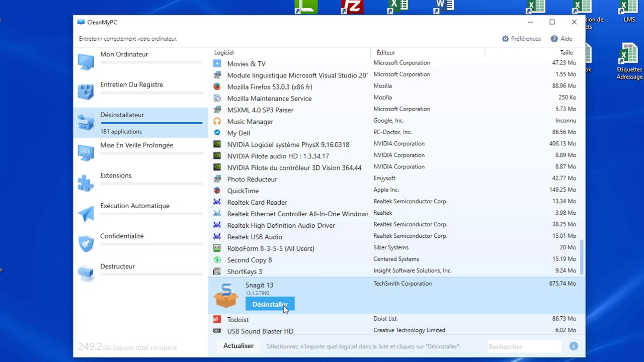Click the FileZilla desktop shortcut icon
Image resolution: width=644 pixels, height=362 pixels.
point(351,7)
